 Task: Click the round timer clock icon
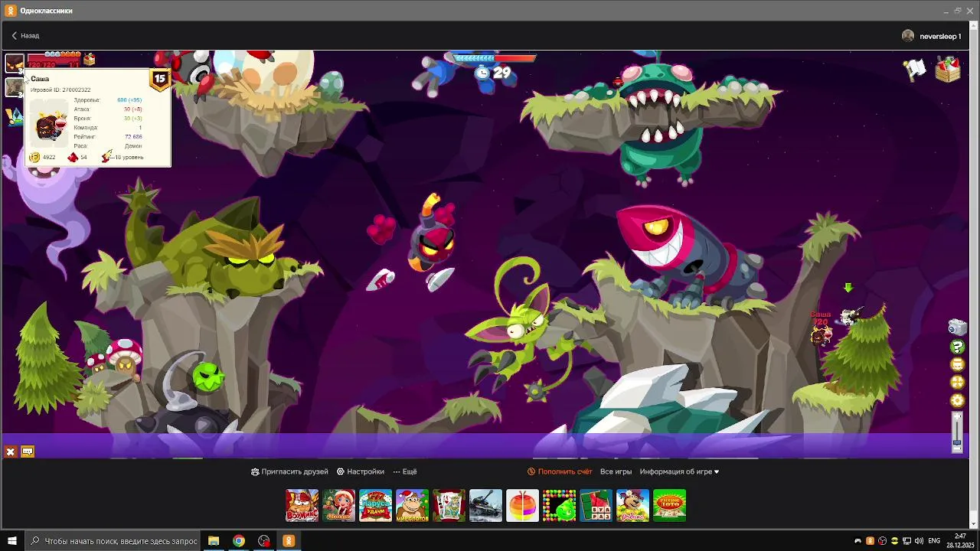click(x=482, y=73)
